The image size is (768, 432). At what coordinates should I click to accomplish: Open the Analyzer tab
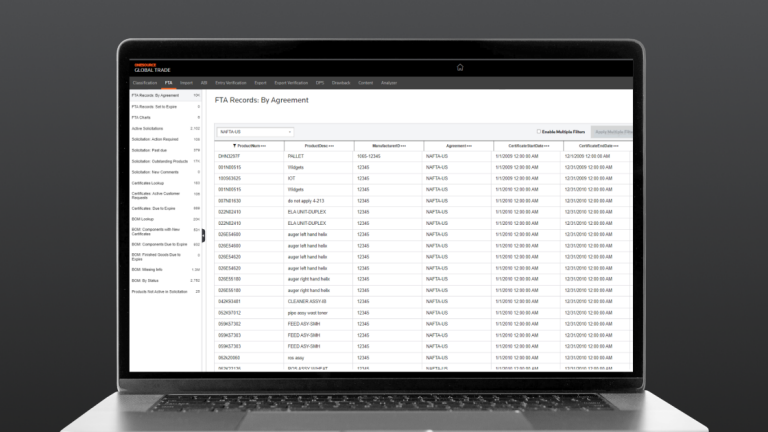pos(389,82)
